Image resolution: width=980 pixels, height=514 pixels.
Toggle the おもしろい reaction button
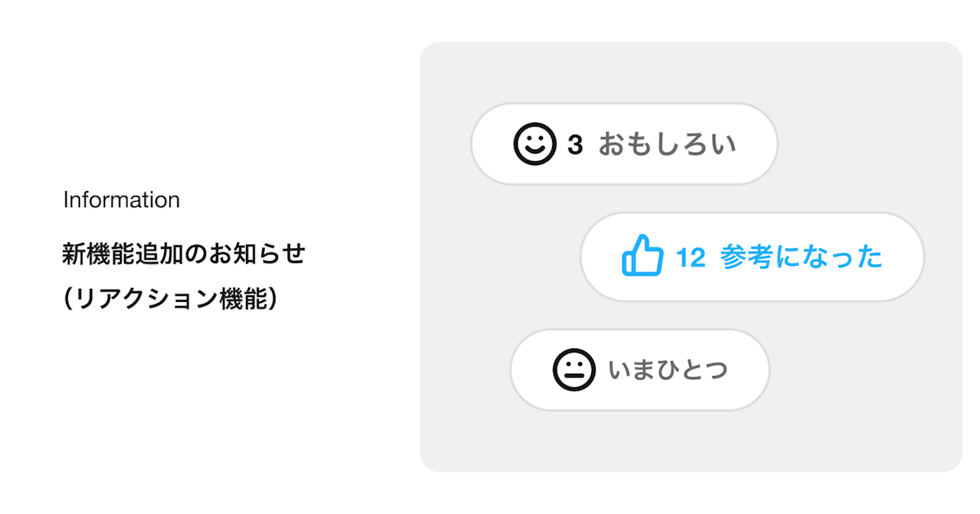pos(625,144)
